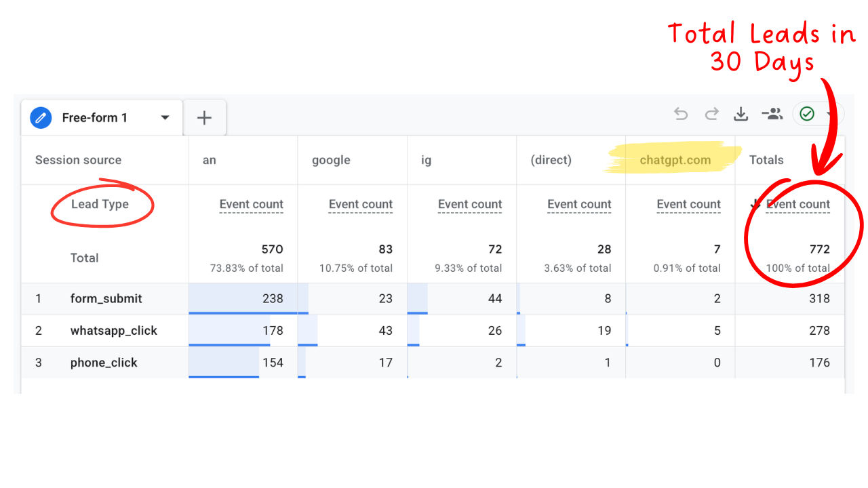The height and width of the screenshot is (488, 868).
Task: Click the redo arrow icon
Action: (711, 114)
